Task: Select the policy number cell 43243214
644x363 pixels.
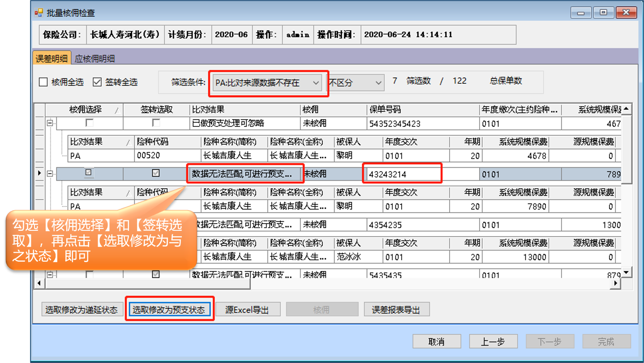Action: tap(401, 174)
